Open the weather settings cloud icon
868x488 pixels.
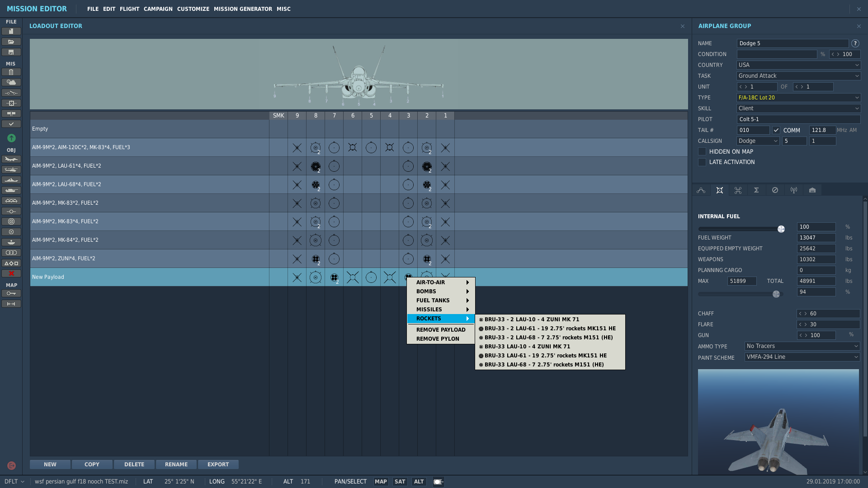click(x=11, y=82)
